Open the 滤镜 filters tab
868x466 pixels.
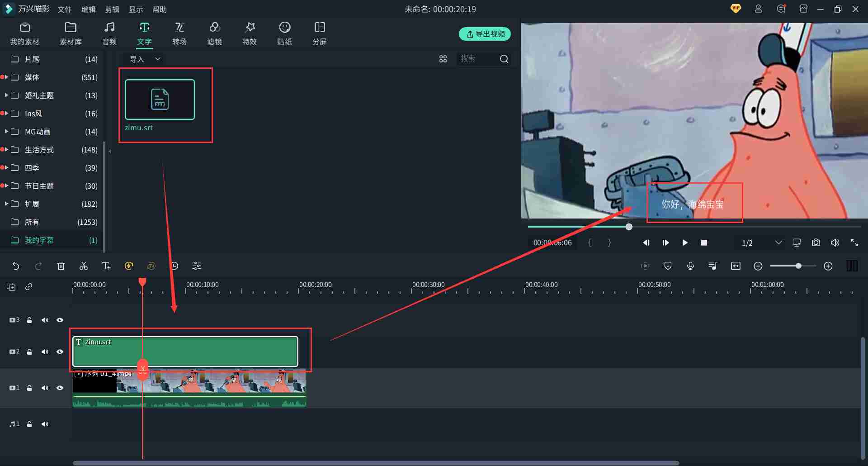tap(214, 34)
